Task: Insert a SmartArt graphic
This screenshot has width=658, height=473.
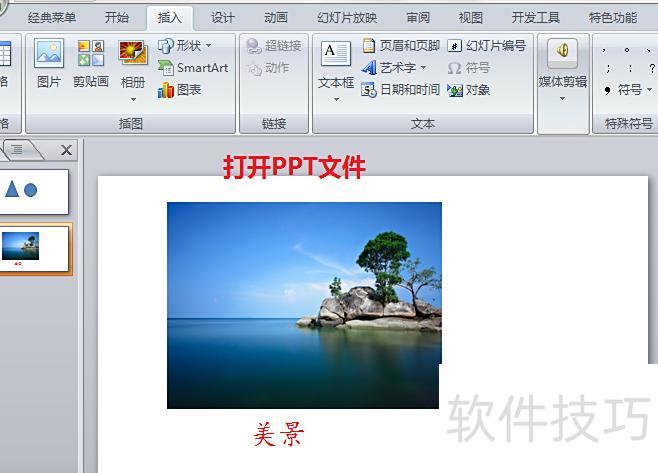Action: [193, 68]
